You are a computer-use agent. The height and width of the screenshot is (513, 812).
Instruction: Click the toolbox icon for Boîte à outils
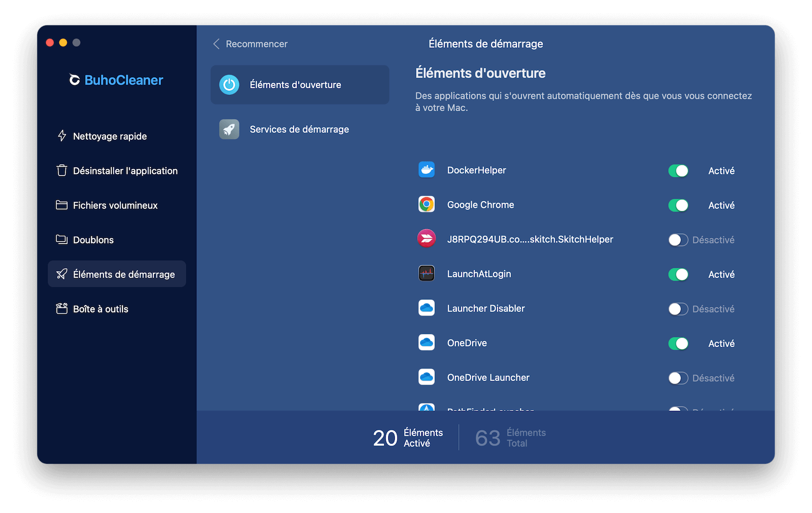click(x=62, y=309)
